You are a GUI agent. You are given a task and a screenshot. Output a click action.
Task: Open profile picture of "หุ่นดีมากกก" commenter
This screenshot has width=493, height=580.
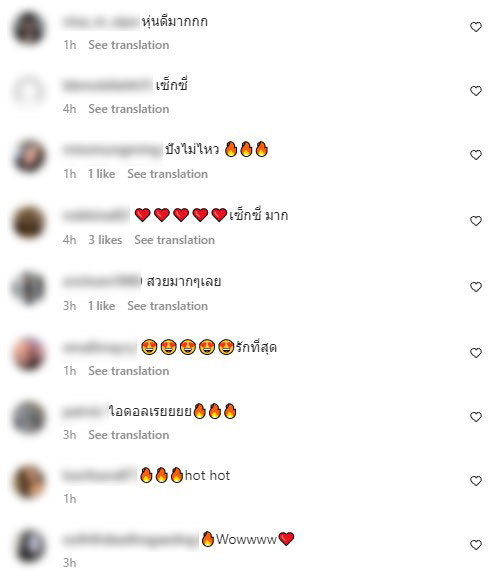(29, 28)
